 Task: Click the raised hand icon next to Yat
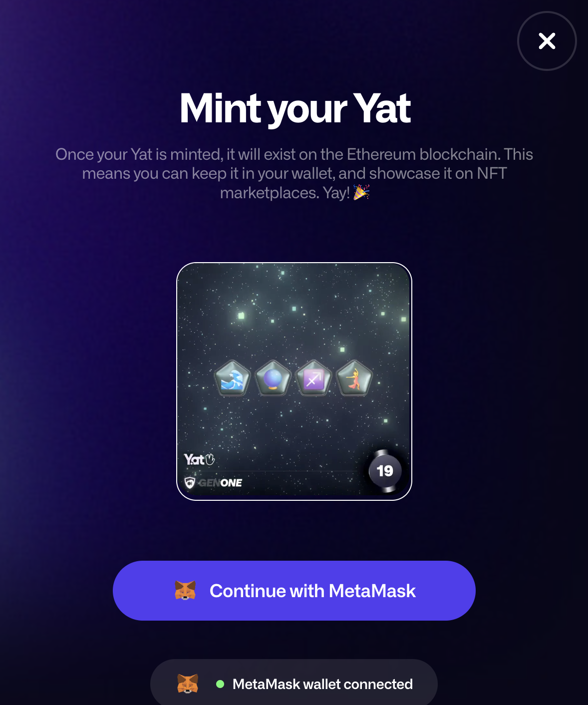pyautogui.click(x=210, y=459)
